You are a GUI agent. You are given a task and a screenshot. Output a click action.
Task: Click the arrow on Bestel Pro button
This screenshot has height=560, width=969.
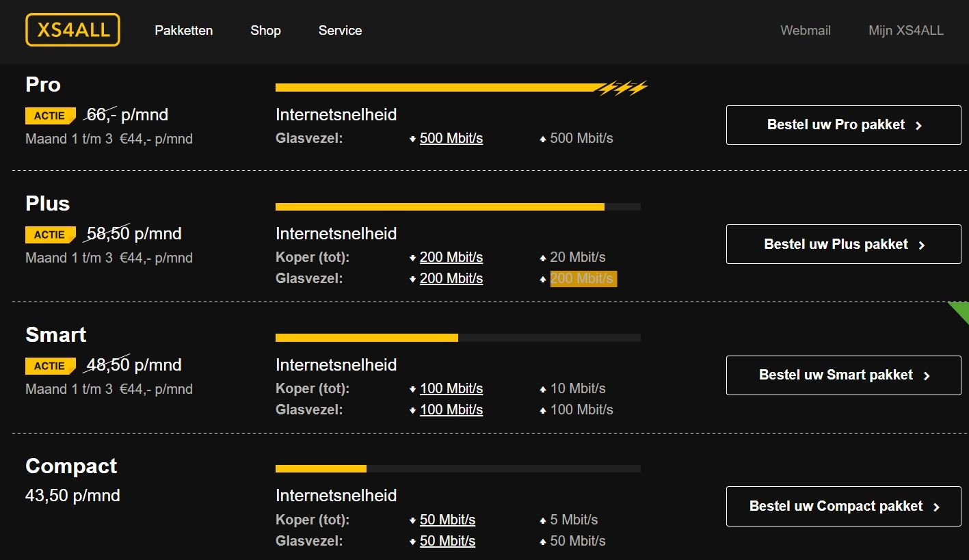tap(918, 126)
